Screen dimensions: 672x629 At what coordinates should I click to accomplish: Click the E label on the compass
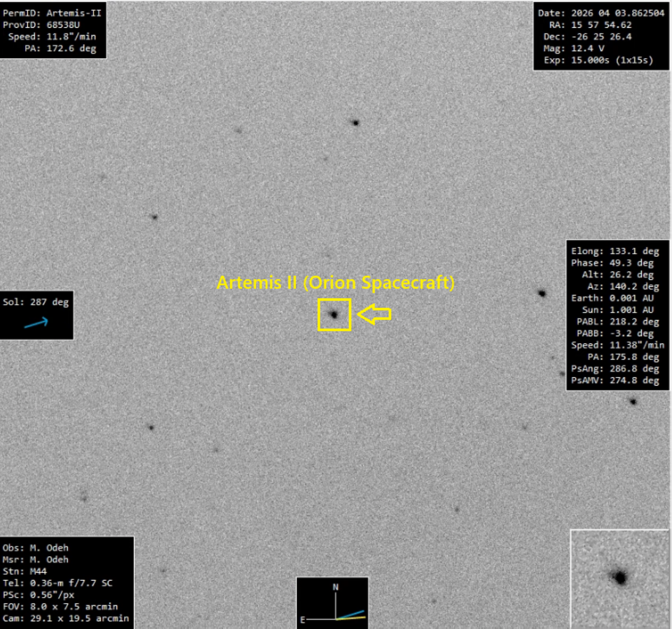(x=302, y=619)
